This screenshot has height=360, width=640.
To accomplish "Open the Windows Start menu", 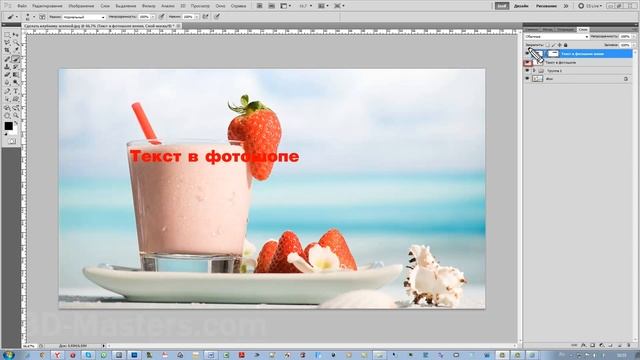I will pos(8,355).
